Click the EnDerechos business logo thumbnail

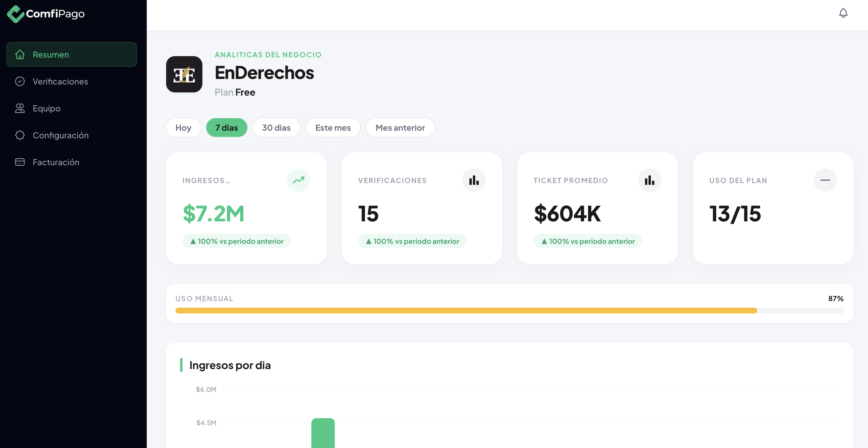[184, 74]
